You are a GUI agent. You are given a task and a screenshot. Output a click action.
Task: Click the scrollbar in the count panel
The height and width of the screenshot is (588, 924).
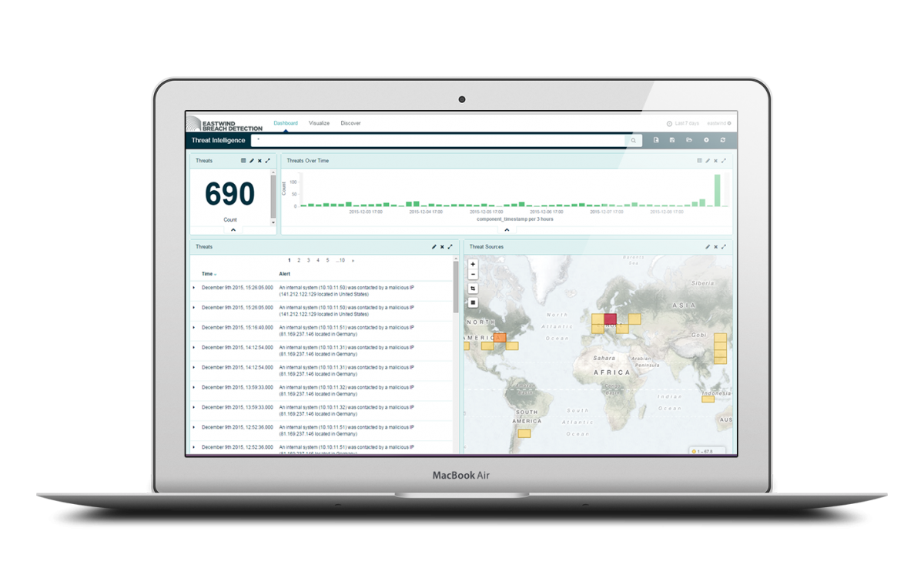pos(273,197)
